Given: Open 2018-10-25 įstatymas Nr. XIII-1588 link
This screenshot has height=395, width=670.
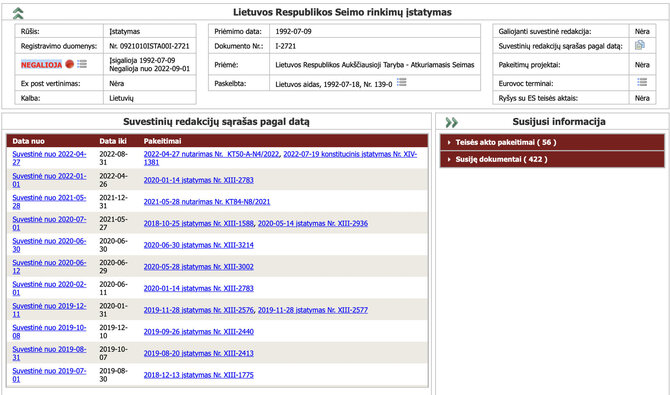Looking at the screenshot, I should (x=199, y=223).
